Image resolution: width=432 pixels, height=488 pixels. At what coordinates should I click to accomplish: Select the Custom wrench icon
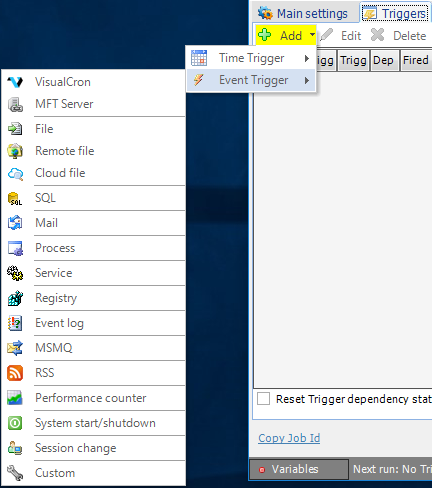15,473
